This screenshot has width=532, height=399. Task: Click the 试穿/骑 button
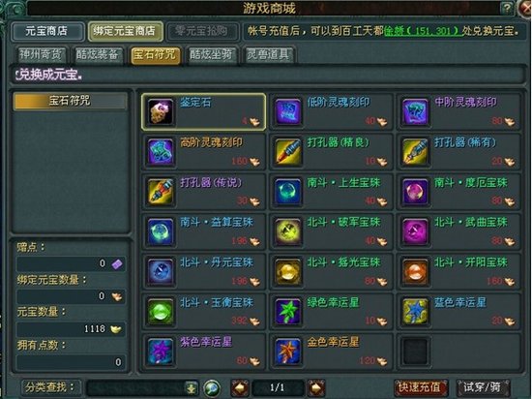coord(482,387)
